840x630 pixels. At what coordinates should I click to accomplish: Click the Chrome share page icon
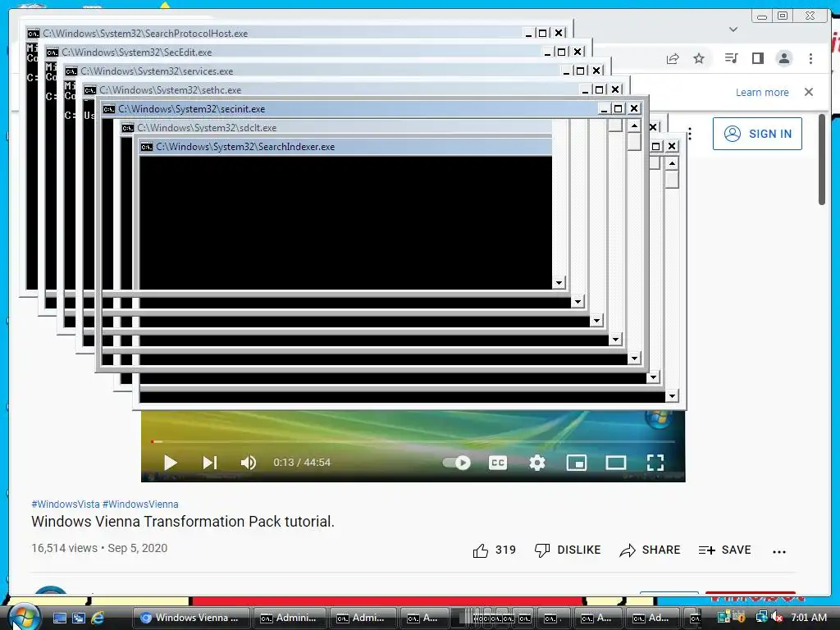tap(673, 58)
